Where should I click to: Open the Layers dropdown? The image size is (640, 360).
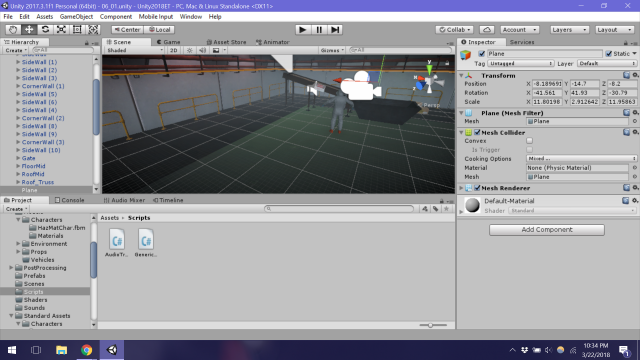(x=569, y=30)
